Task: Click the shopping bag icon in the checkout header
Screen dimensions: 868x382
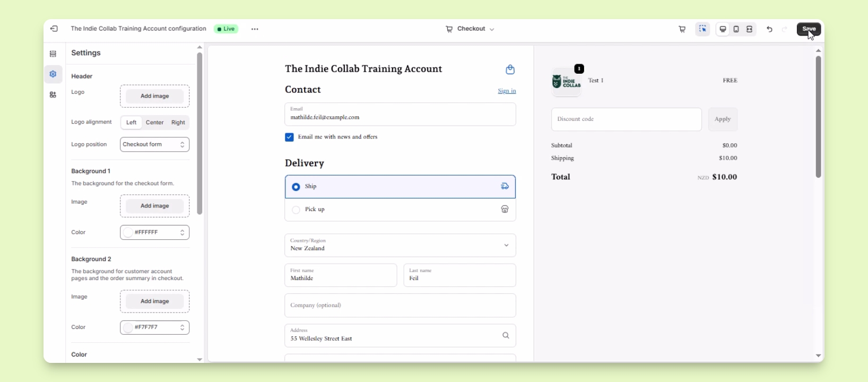Action: [510, 70]
